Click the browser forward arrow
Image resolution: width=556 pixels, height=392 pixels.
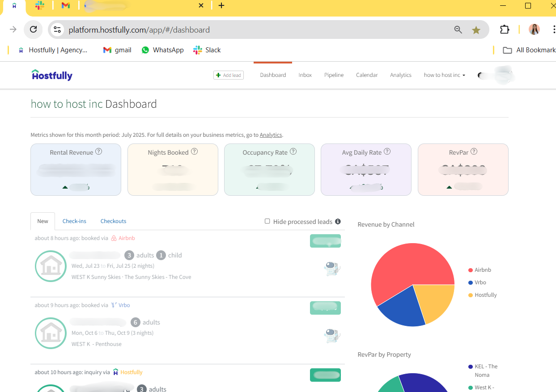[13, 30]
